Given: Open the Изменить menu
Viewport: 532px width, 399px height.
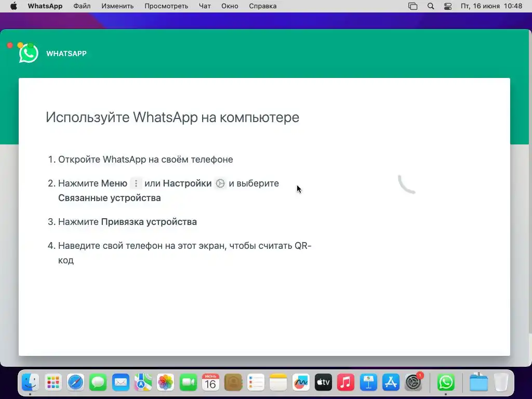Looking at the screenshot, I should click(x=117, y=6).
